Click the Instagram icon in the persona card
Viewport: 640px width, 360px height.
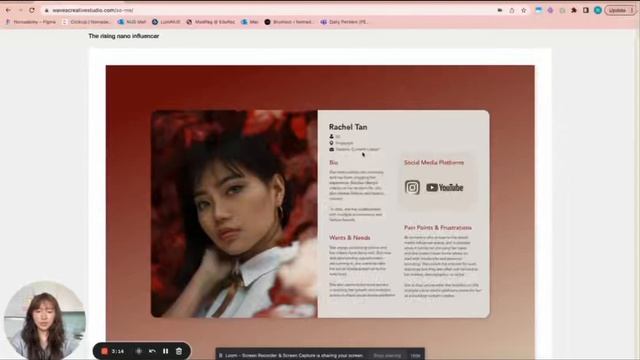[412, 187]
